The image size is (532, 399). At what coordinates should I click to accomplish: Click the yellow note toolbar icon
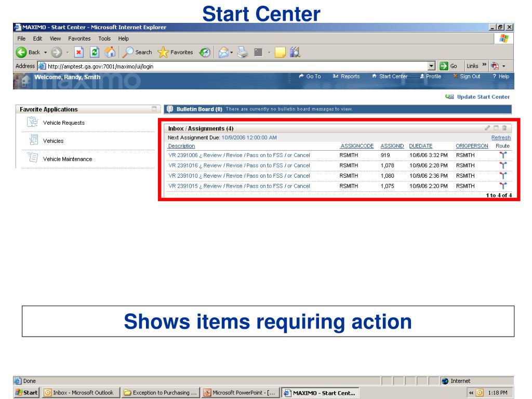pyautogui.click(x=280, y=52)
